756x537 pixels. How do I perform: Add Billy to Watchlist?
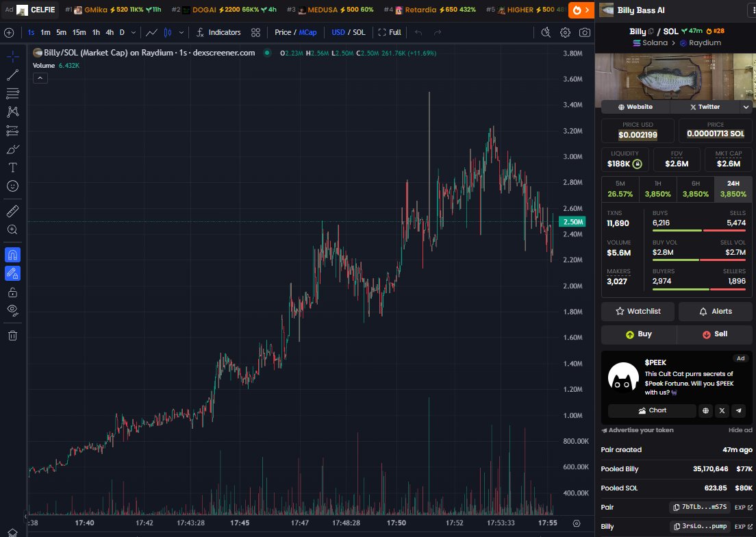(x=638, y=312)
